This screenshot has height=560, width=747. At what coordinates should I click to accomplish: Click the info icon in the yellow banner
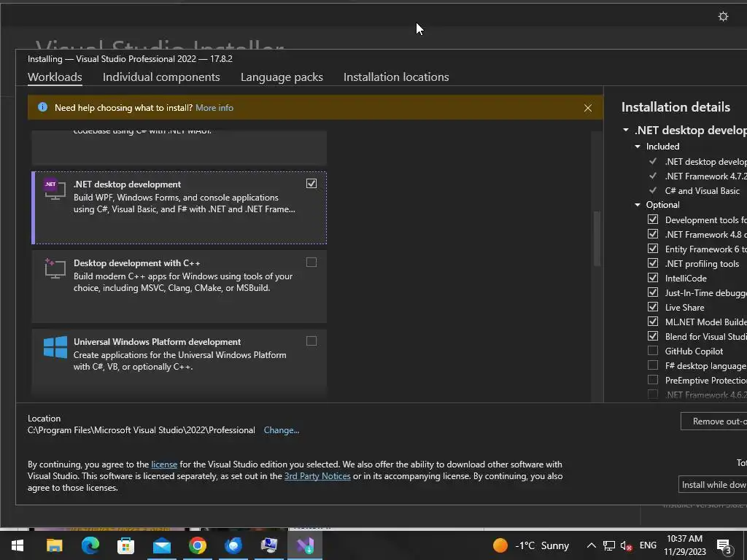click(x=42, y=107)
